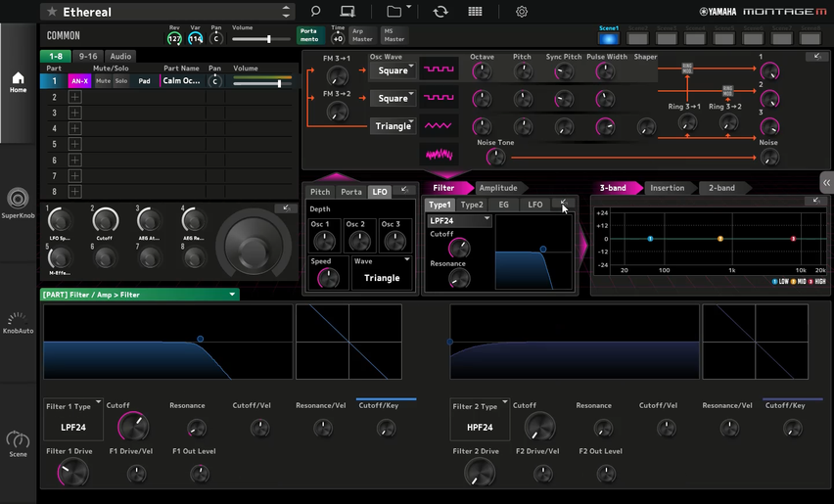Adjust the common Volume slider
The image size is (834, 504).
pos(269,39)
